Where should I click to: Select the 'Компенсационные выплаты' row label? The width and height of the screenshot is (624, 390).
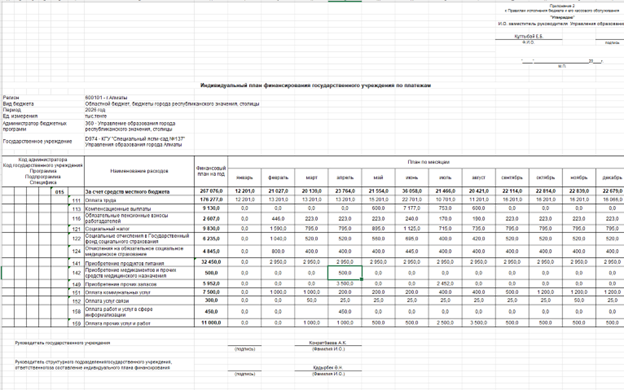click(x=139, y=209)
